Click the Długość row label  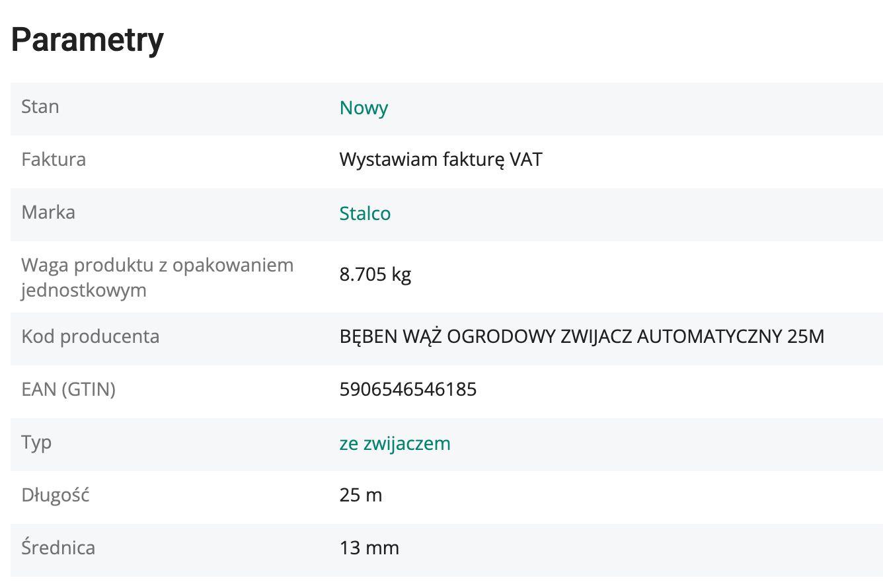click(56, 495)
